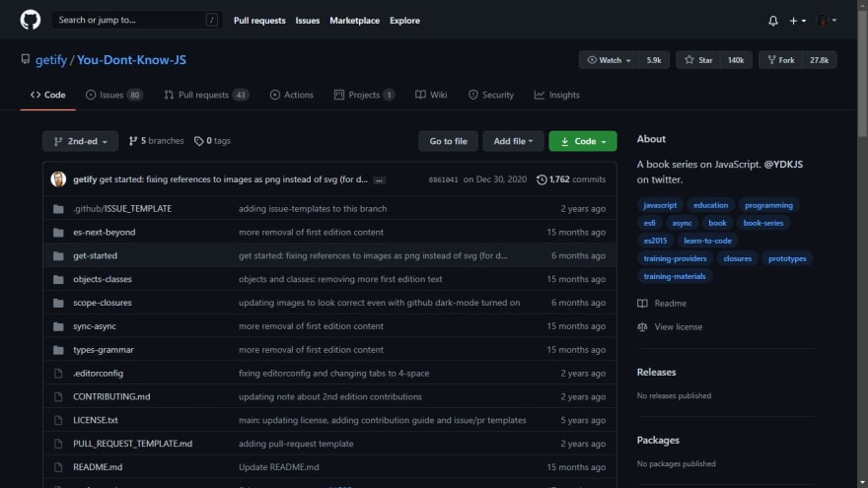Viewport: 868px width, 488px height.
Task: Click the folder icon for scope-closures
Action: (x=58, y=303)
